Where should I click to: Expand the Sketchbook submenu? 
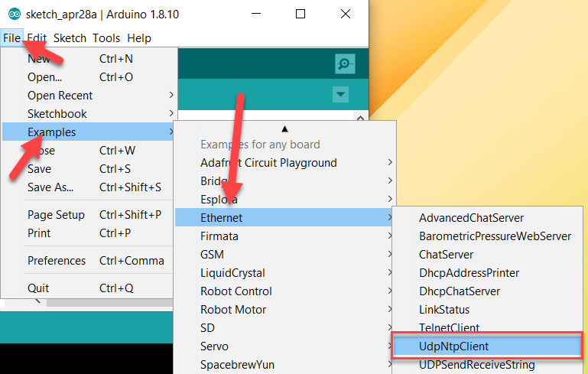tap(89, 114)
